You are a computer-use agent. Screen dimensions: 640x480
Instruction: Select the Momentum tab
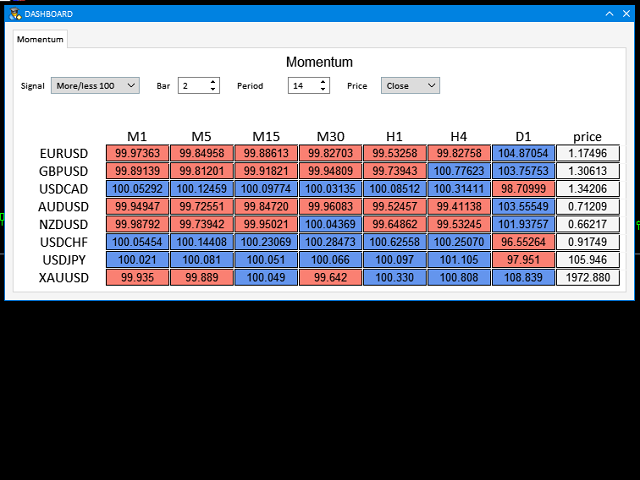40,39
